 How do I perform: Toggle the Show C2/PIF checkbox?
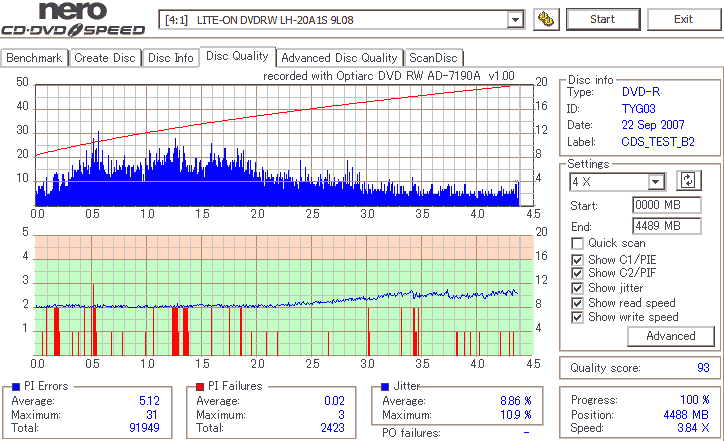click(577, 273)
